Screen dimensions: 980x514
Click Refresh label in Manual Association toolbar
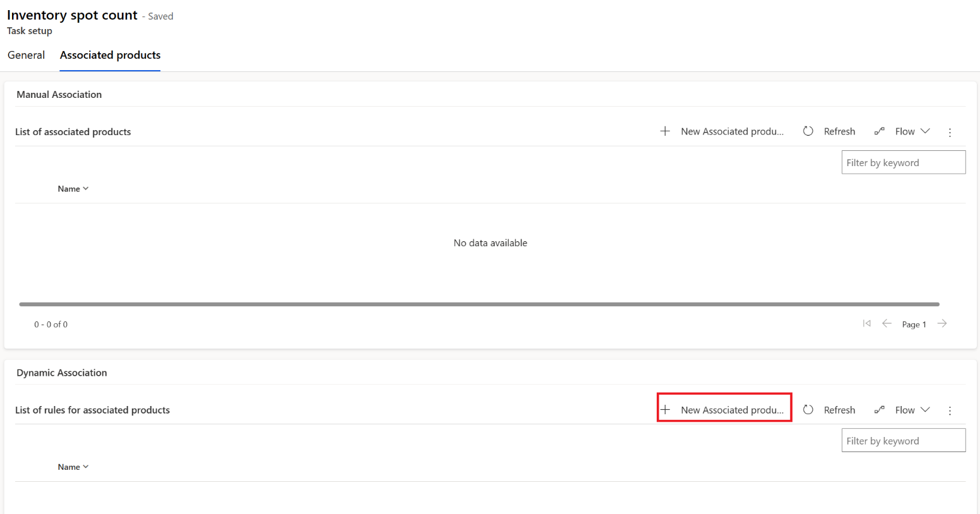click(x=839, y=131)
